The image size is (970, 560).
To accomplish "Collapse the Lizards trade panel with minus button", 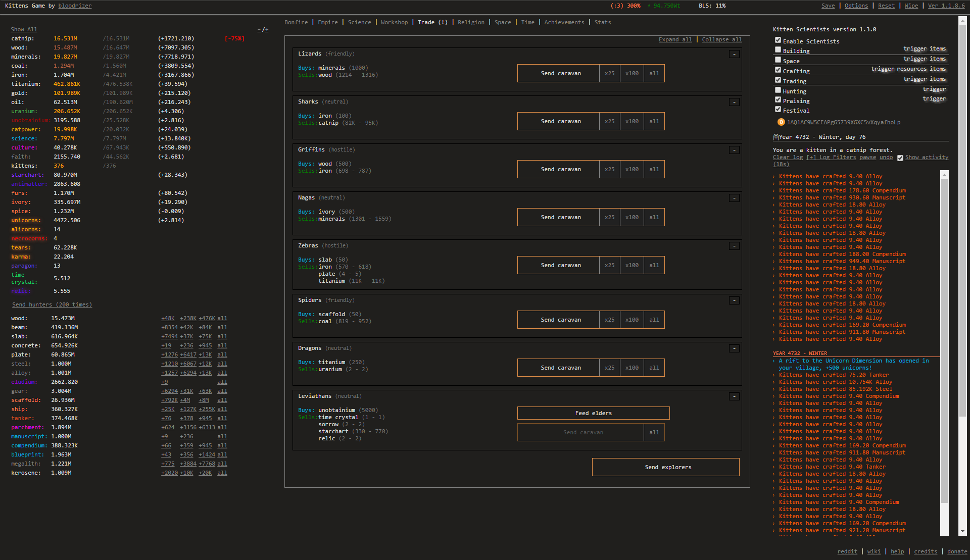I will click(734, 54).
